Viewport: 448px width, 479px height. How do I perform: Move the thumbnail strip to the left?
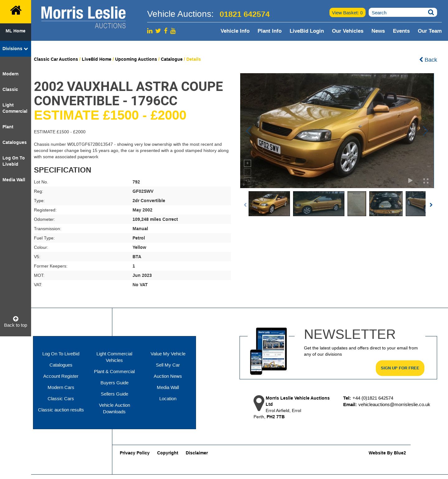245,205
